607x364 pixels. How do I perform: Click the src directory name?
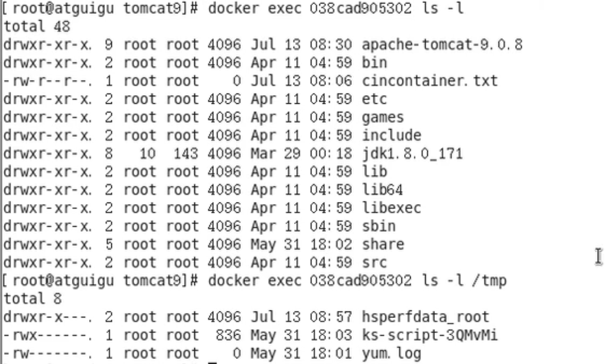pos(374,262)
